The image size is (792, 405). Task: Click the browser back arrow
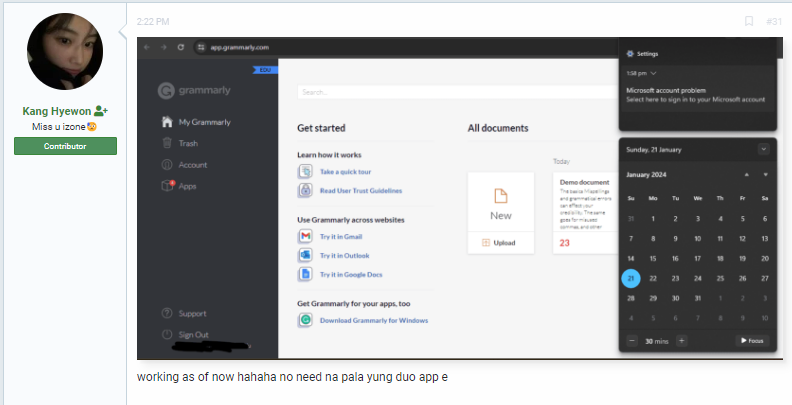147,47
